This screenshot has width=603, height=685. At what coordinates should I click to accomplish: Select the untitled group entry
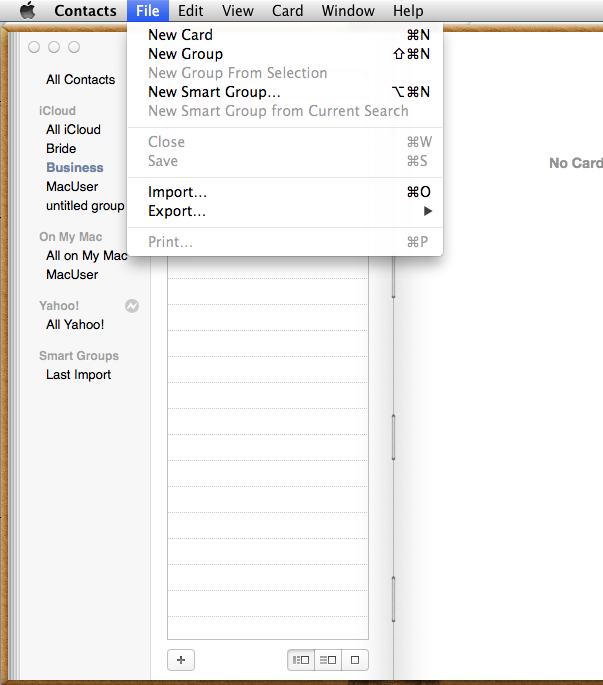(85, 206)
